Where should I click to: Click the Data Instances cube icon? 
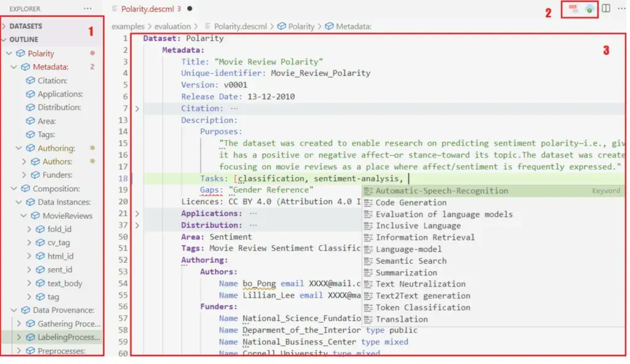[x=31, y=202]
